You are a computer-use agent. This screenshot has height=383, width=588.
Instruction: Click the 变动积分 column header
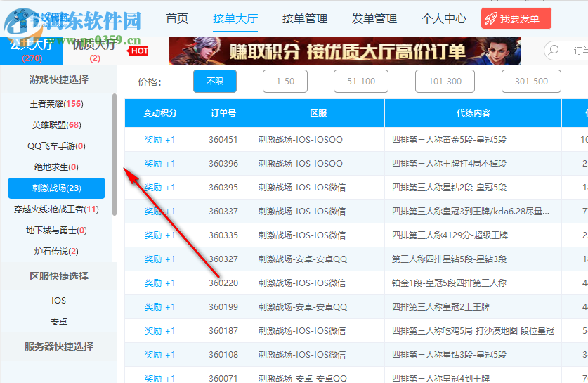click(x=159, y=113)
